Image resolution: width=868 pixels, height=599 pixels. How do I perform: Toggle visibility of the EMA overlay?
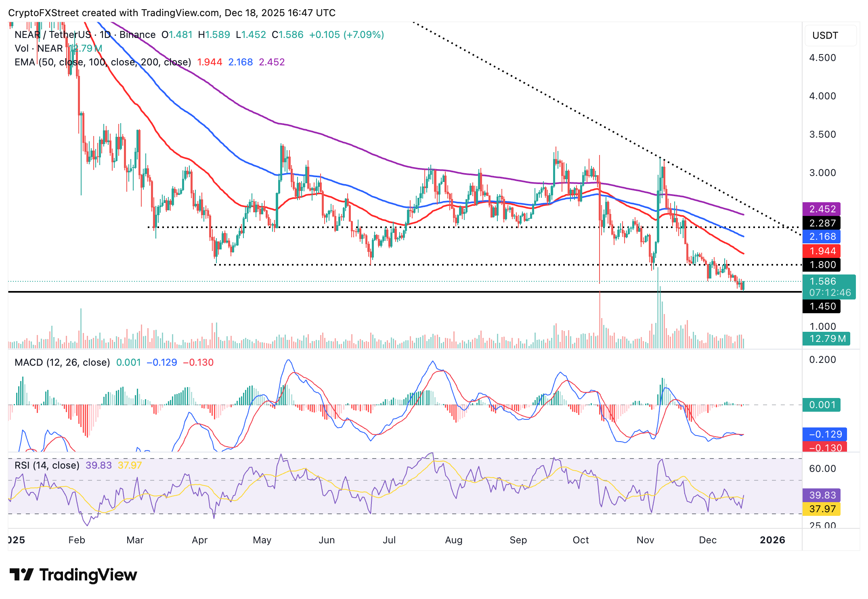click(x=24, y=62)
